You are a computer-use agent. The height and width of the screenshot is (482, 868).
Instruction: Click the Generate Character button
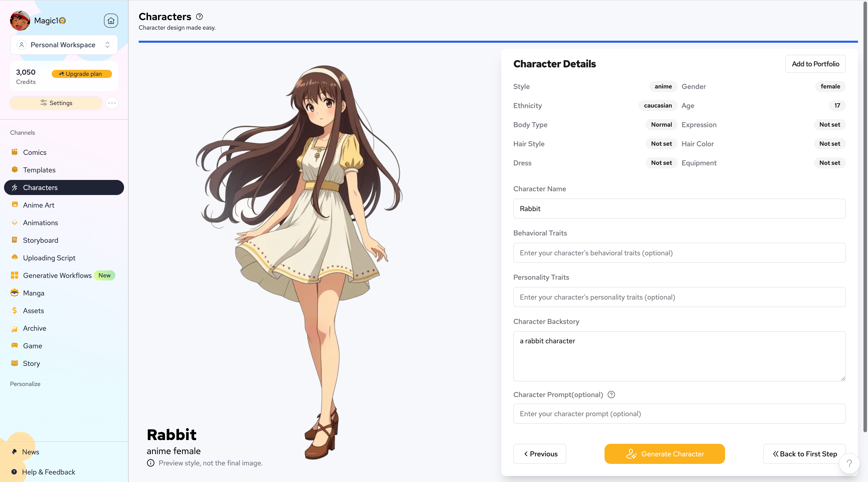[664, 454]
